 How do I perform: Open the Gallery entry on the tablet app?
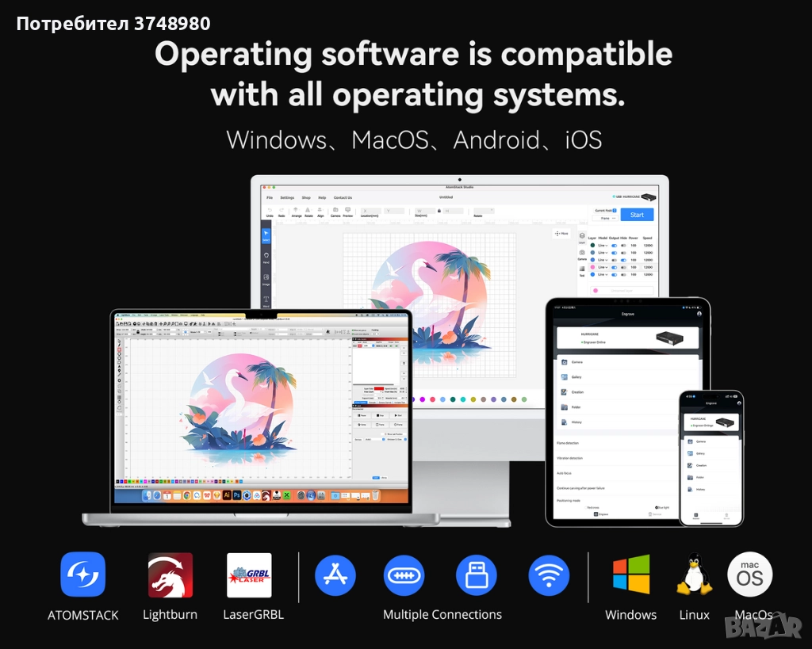pos(576,377)
